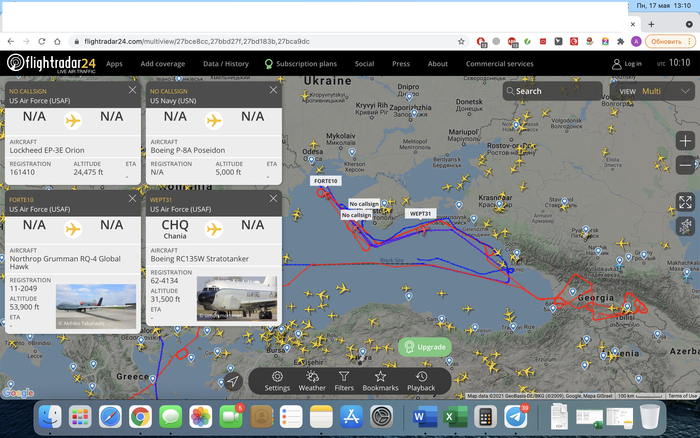This screenshot has height=438, width=700.
Task: Open Microsoft Excel in the Dock
Action: click(455, 417)
